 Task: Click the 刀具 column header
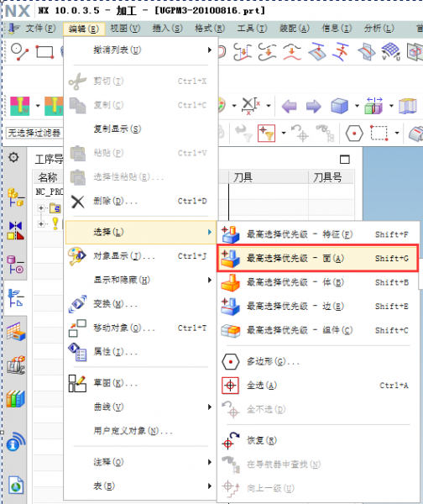click(x=269, y=177)
